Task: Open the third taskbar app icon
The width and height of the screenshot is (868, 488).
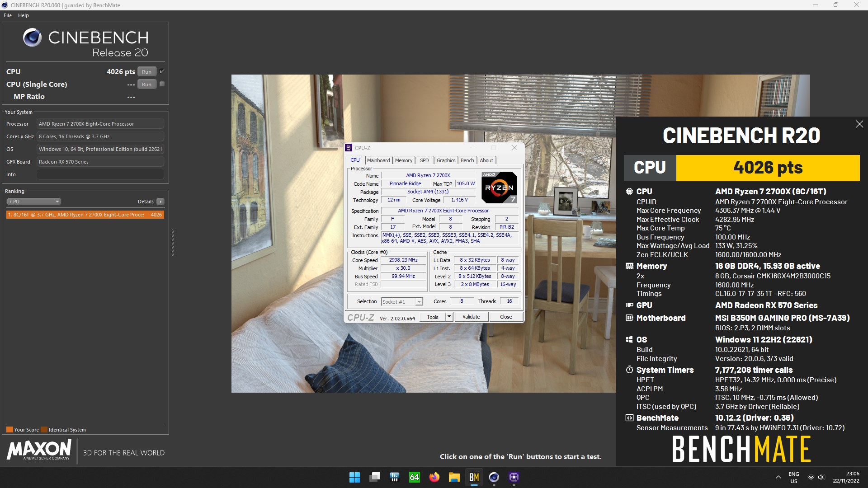Action: coord(395,477)
